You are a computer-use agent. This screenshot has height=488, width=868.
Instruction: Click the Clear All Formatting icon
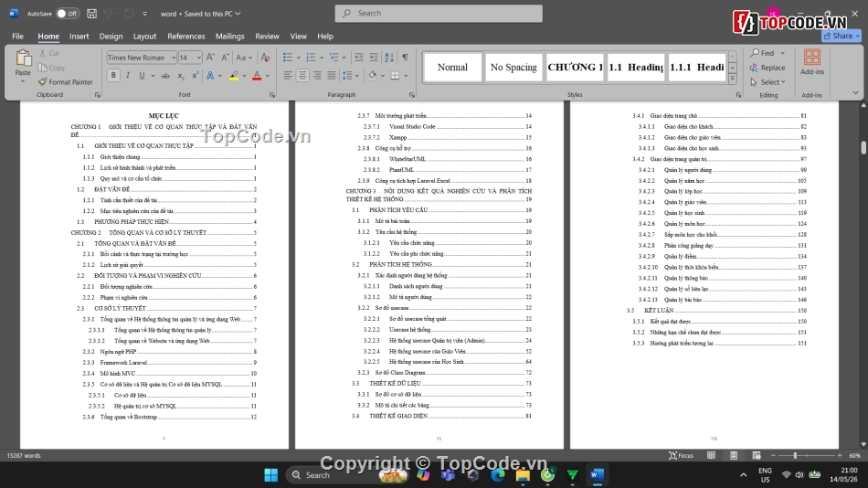(265, 57)
